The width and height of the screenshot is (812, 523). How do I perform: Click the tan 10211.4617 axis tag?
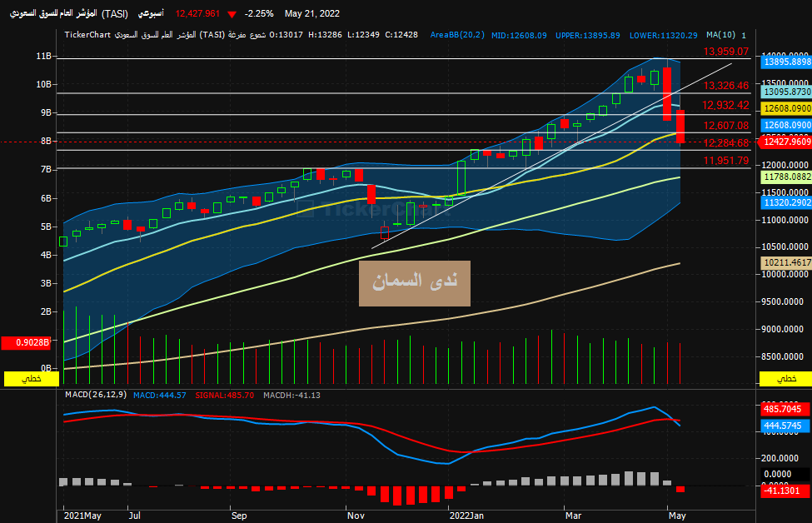(x=786, y=262)
